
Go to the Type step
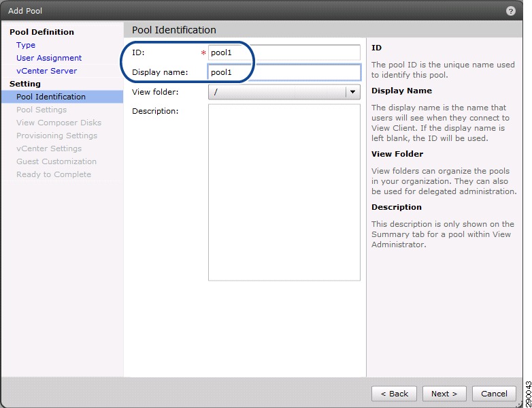[26, 45]
